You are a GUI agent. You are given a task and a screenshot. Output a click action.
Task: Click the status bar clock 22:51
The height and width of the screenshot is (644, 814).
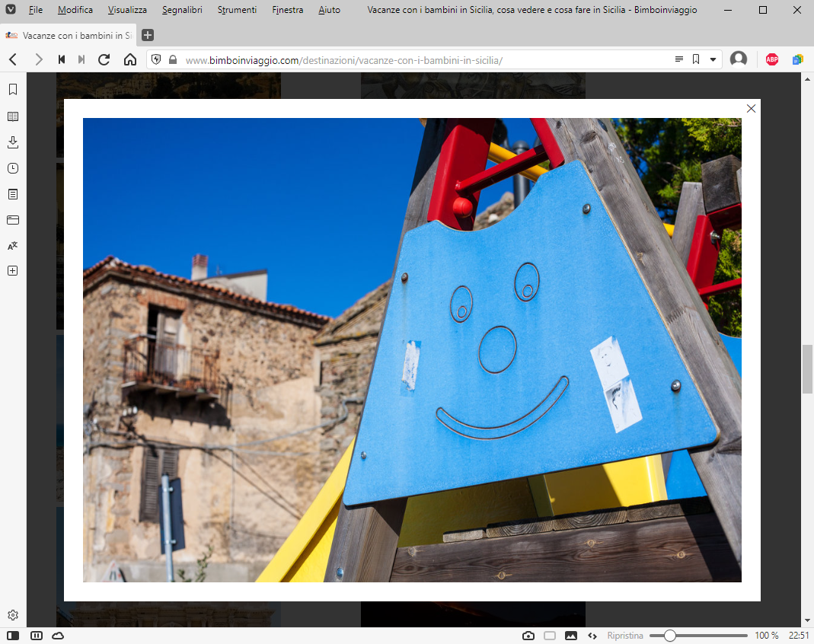point(799,636)
